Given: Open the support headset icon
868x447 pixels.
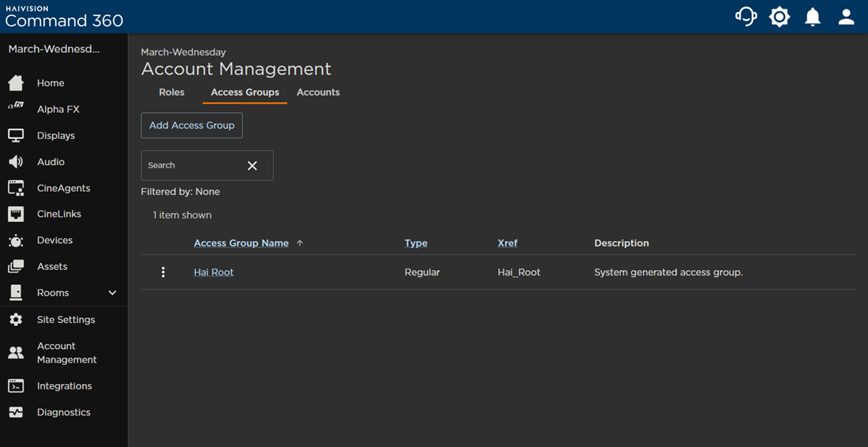Looking at the screenshot, I should tap(746, 17).
